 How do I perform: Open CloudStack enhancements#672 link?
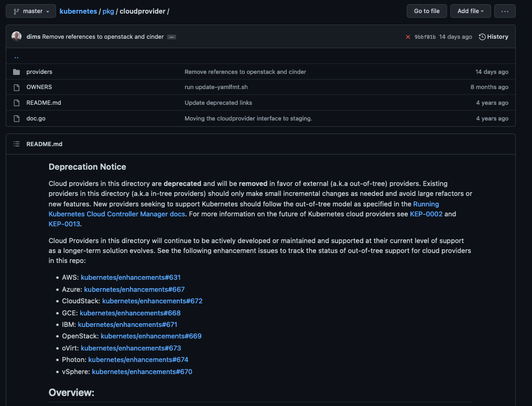click(x=153, y=301)
